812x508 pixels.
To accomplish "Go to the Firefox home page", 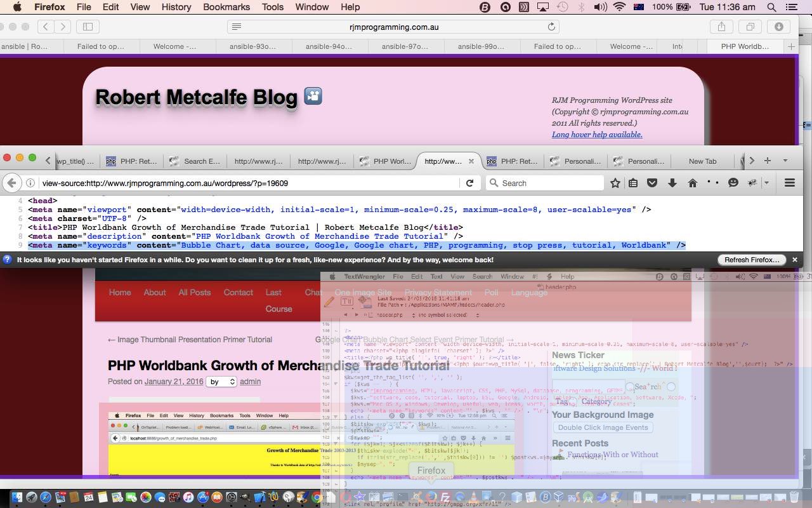I will (x=692, y=183).
